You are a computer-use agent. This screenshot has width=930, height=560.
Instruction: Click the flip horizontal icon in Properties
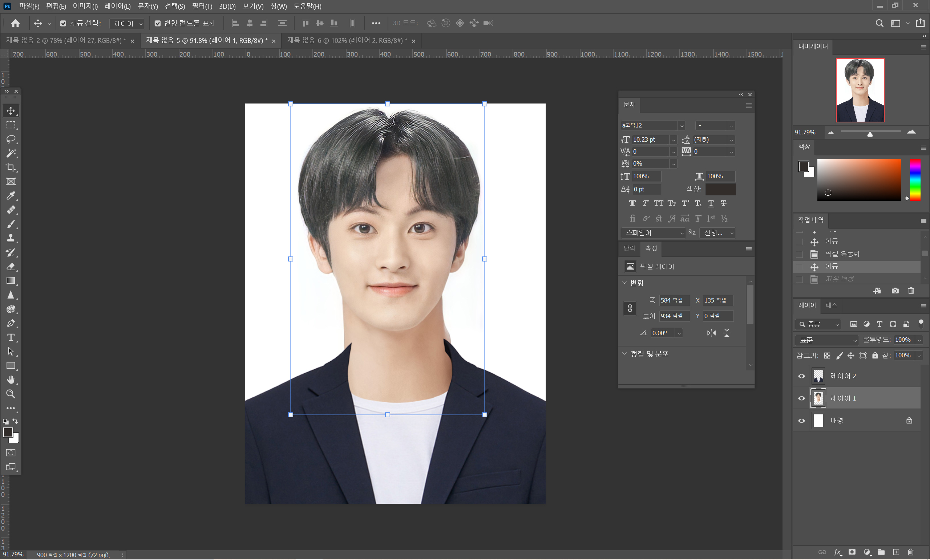point(711,333)
